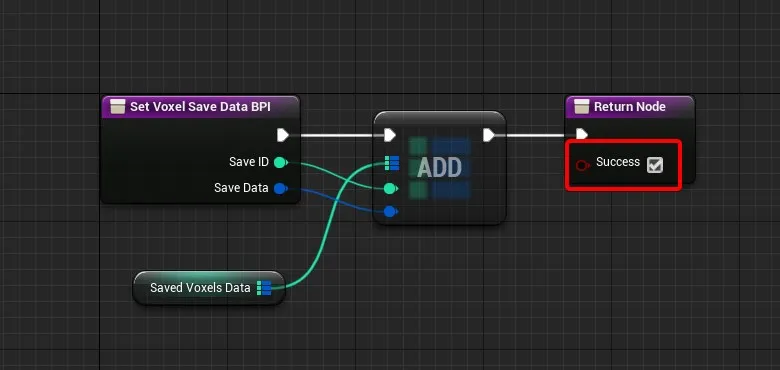
Task: Select the Saved Voxels Data variable node
Action: tap(209, 288)
